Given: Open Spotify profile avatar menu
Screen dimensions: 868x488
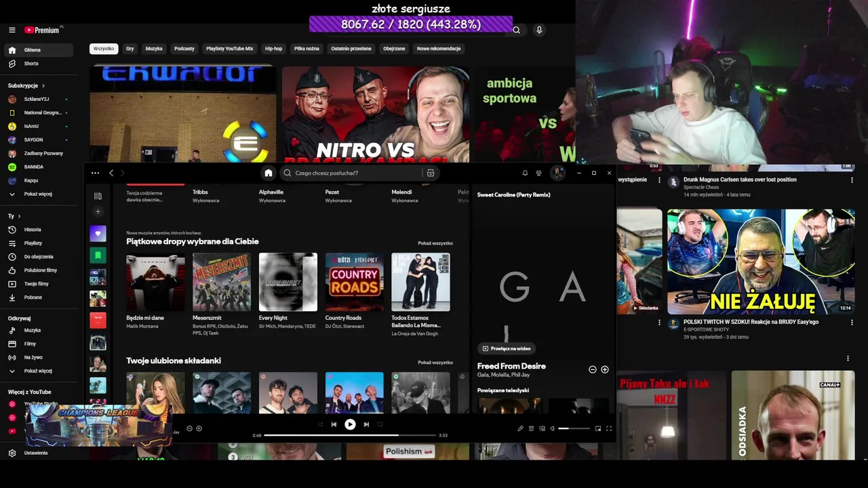Looking at the screenshot, I should [x=557, y=173].
